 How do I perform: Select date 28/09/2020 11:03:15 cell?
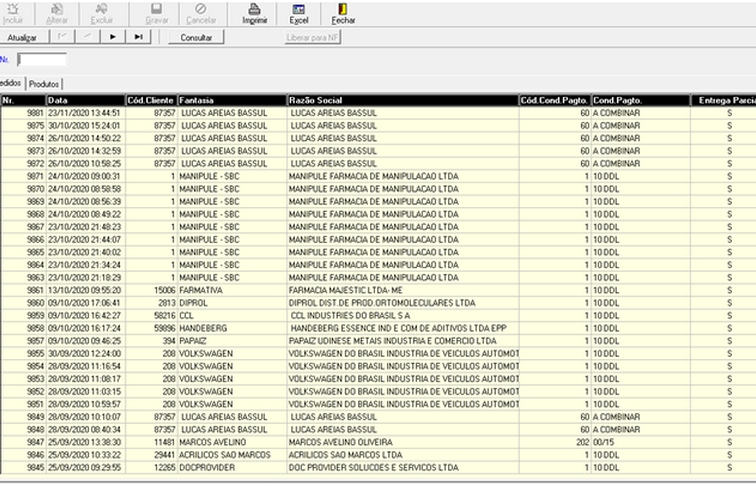[x=85, y=392]
